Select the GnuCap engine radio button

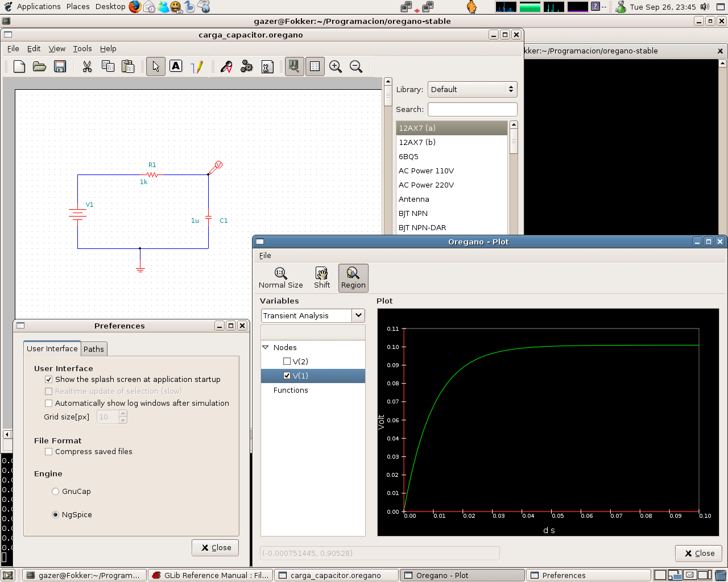click(55, 492)
